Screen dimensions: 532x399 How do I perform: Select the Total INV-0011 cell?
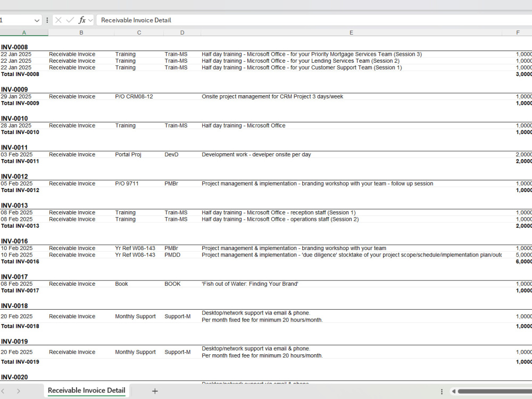point(20,162)
